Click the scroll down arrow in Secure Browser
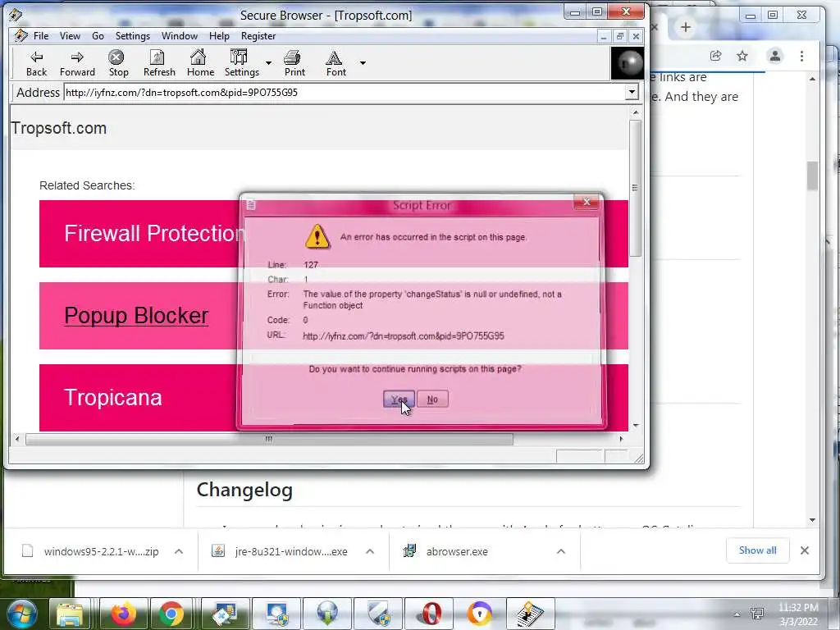 (636, 426)
